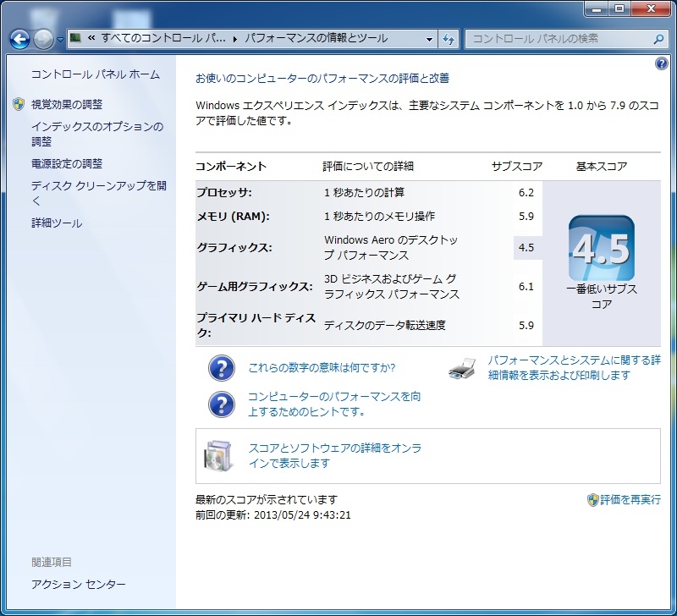Click 評価を再実行 to rerun assessment
677x616 pixels.
click(630, 500)
